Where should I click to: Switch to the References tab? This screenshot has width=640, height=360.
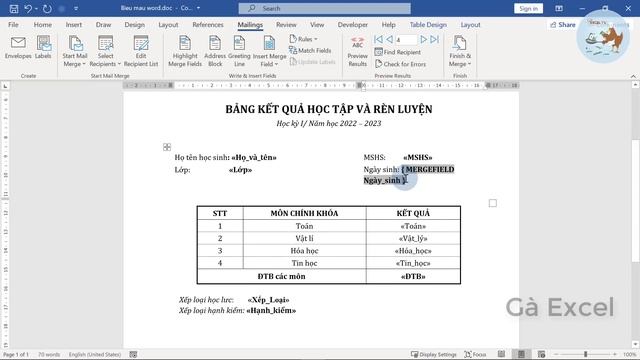click(x=208, y=25)
